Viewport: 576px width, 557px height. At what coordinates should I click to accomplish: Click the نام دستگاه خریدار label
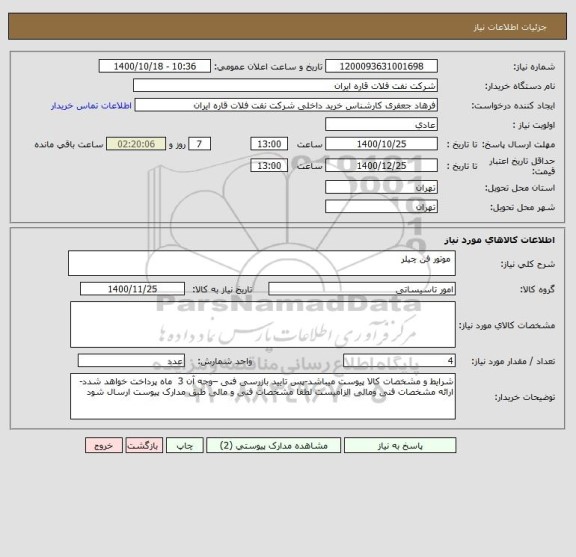pyautogui.click(x=520, y=86)
